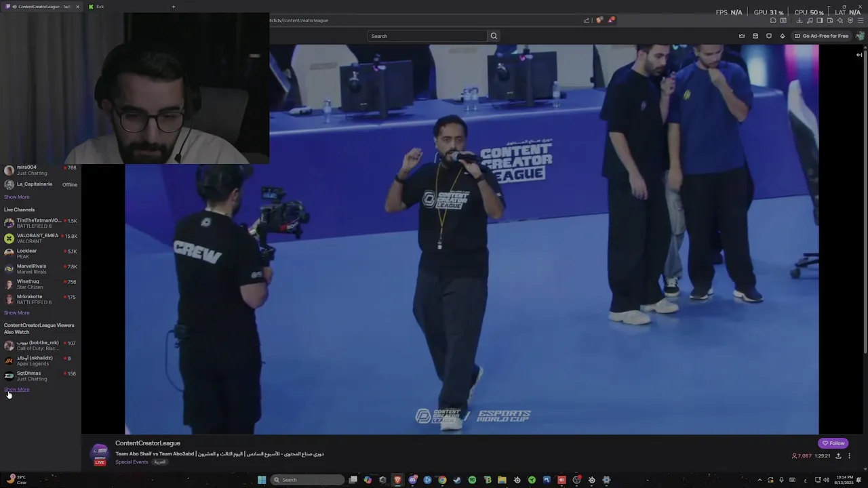Open Discord from the taskbar
The width and height of the screenshot is (868, 488).
[x=413, y=480]
